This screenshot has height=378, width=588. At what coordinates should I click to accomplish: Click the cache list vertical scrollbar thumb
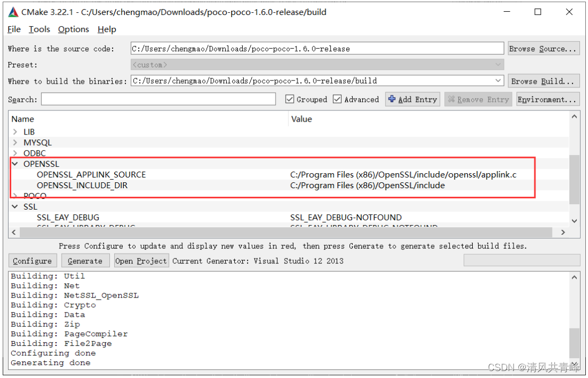tap(574, 179)
